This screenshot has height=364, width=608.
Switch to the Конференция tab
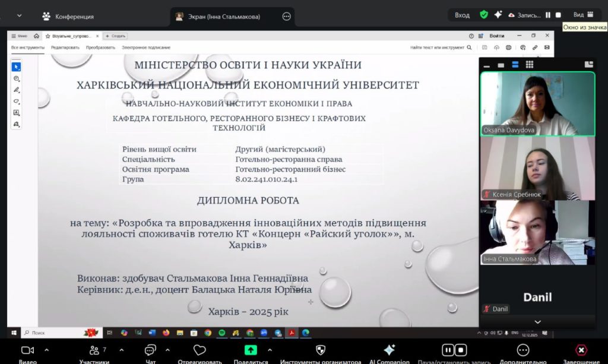68,17
